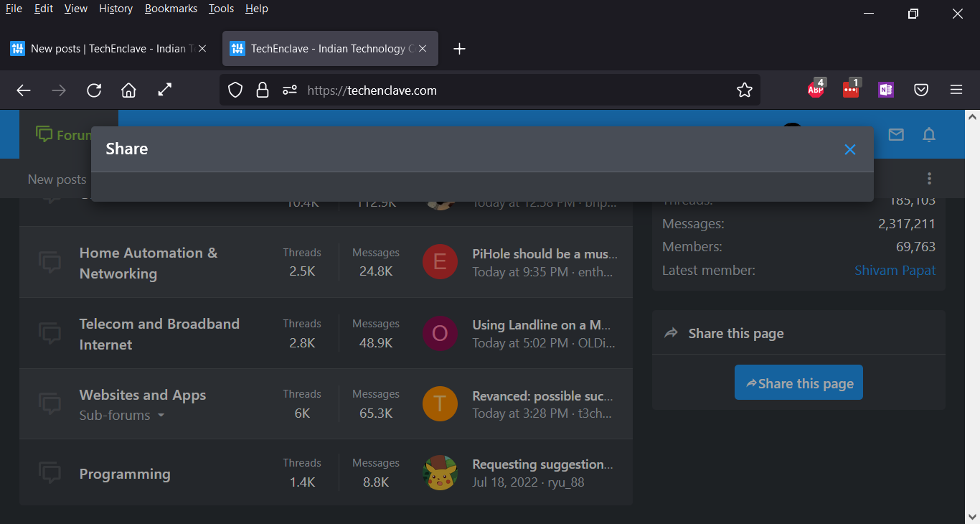Click the orange T user avatar
The image size is (980, 524).
tap(440, 403)
